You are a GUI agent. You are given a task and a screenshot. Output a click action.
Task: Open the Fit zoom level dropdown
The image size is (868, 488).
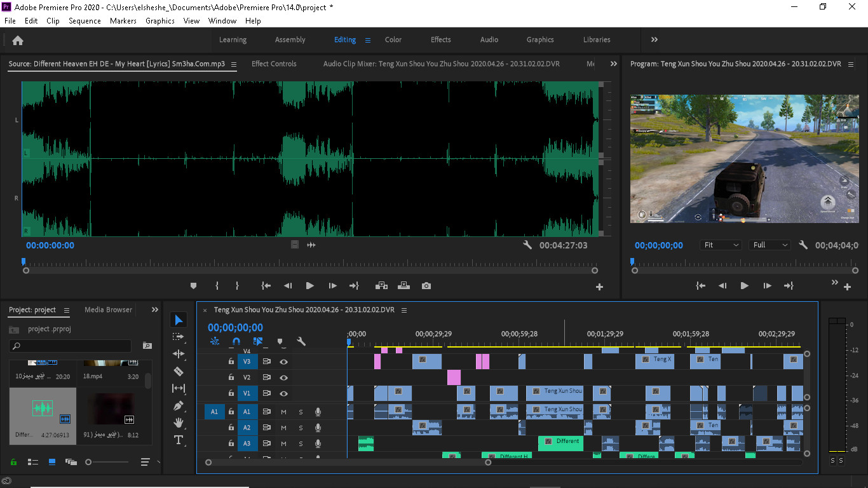tap(721, 245)
